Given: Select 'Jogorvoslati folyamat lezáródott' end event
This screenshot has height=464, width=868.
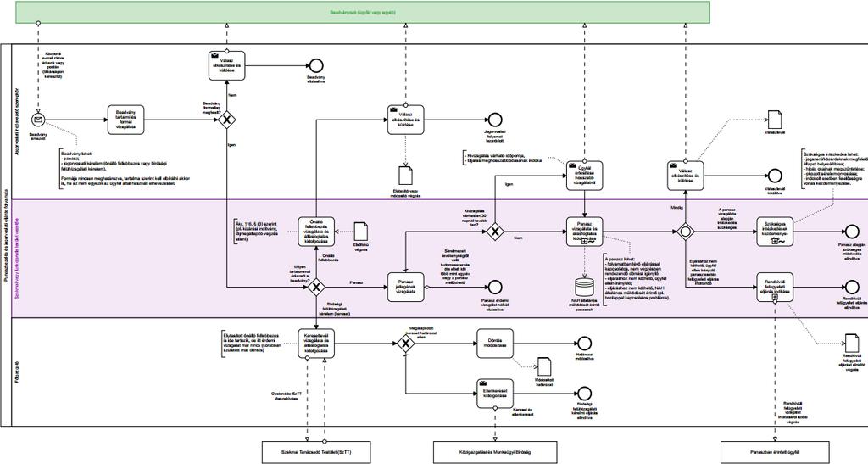Looking at the screenshot, I should (x=495, y=120).
